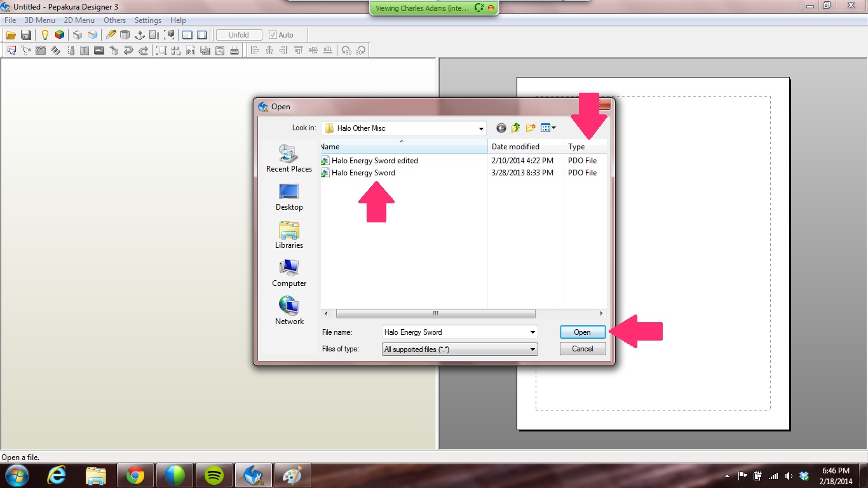868x488 pixels.
Task: Click the rotate 90 counterclockwise icon
Action: (x=346, y=51)
